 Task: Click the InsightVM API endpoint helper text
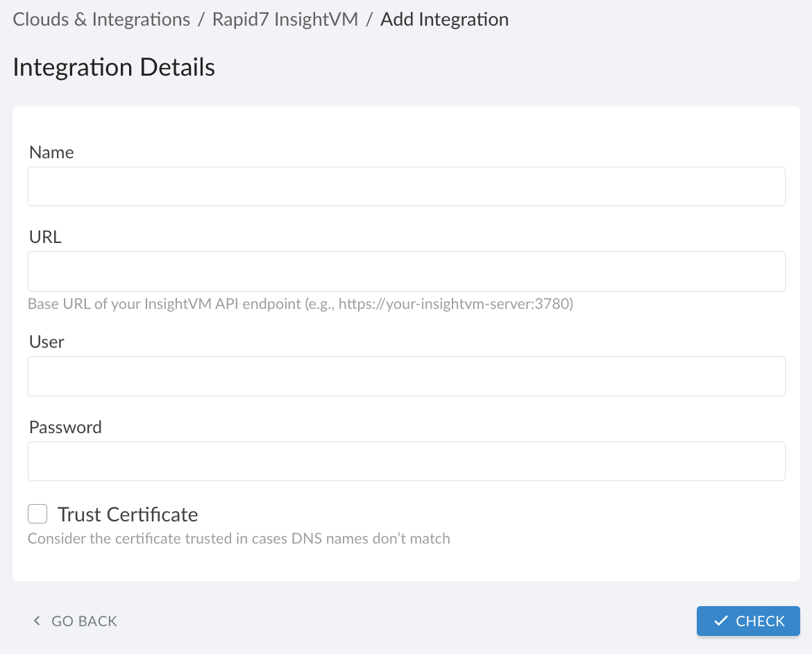point(300,303)
